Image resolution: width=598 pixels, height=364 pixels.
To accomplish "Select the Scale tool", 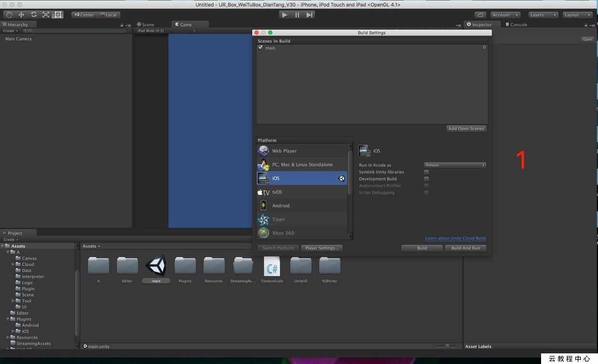I will 46,15.
